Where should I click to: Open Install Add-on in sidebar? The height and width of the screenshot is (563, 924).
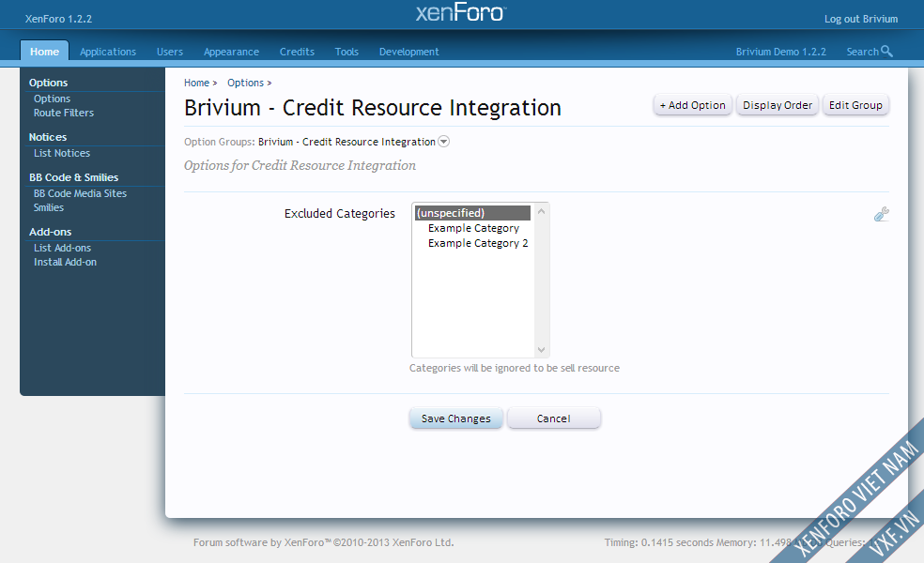(65, 262)
